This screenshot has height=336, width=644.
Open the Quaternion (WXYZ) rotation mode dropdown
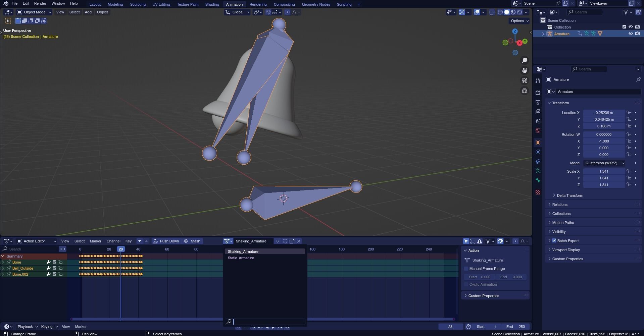(604, 163)
